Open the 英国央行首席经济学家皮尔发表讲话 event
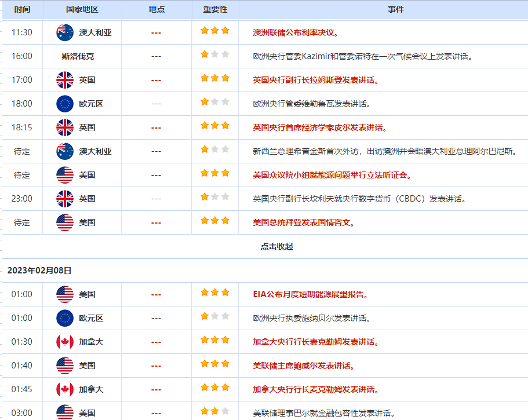 point(320,127)
